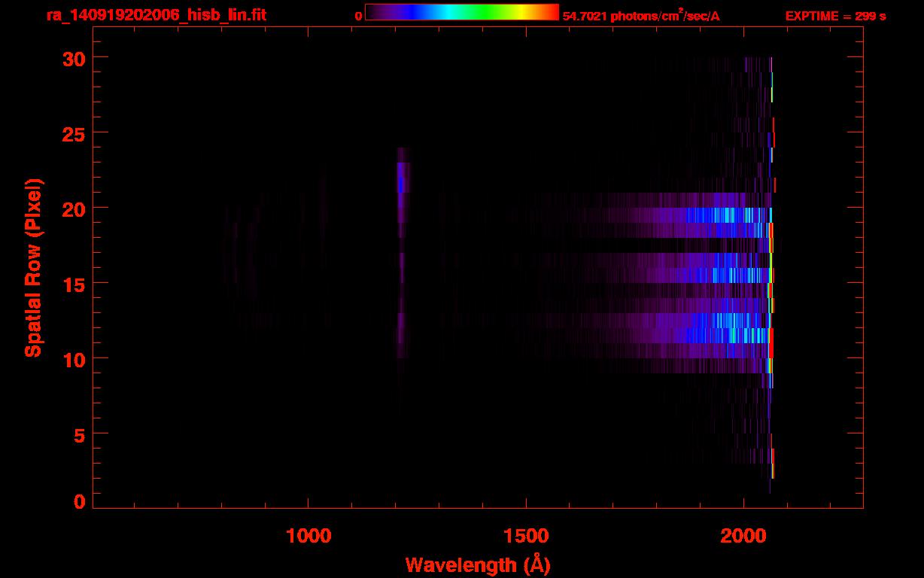The width and height of the screenshot is (924, 578).
Task: Click the 2000 wavelength tick label
Action: [743, 536]
